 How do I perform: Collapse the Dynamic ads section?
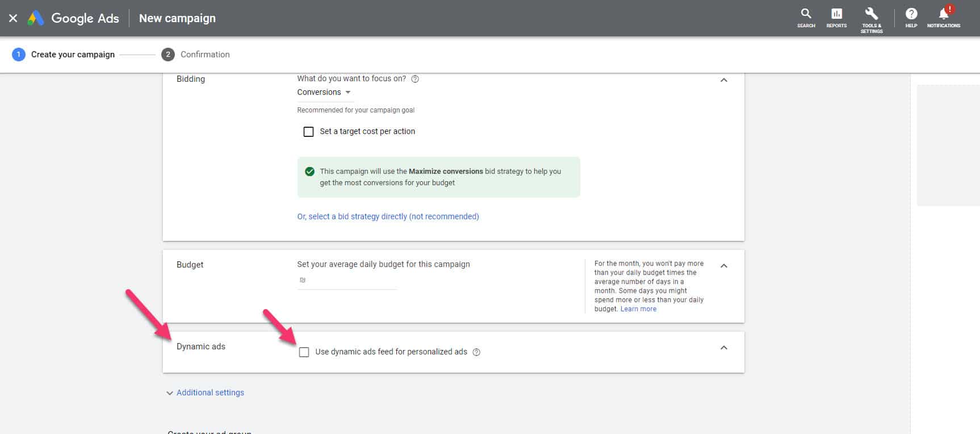[723, 348]
